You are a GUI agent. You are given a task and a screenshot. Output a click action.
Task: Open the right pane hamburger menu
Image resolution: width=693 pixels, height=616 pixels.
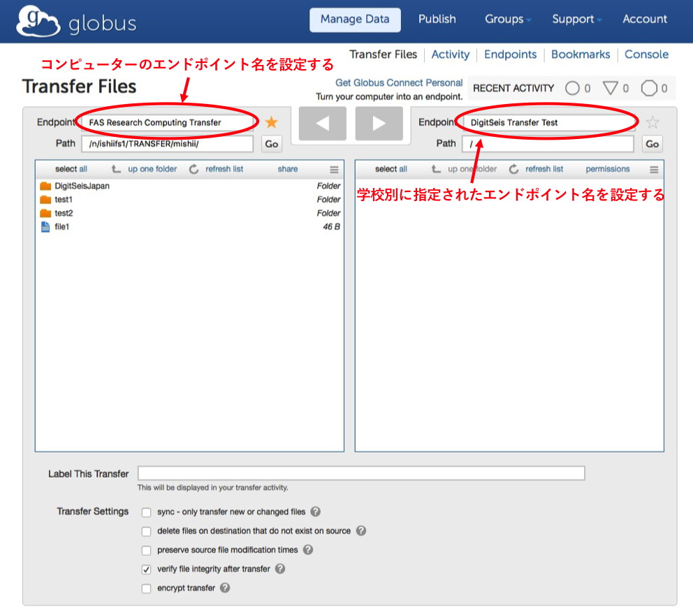click(x=654, y=169)
